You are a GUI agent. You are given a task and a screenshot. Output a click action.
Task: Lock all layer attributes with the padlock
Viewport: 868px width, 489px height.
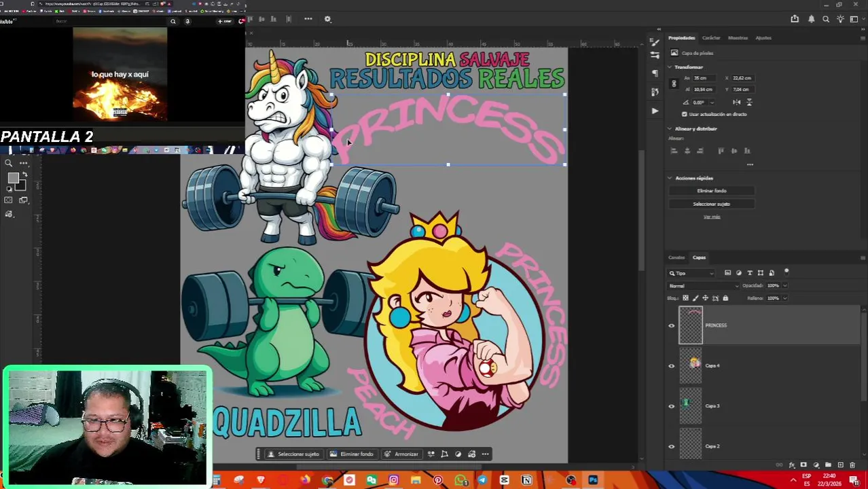click(725, 298)
